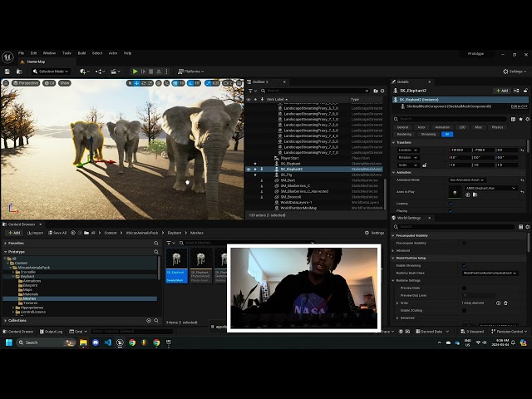Select the Physics filter in Details

pyautogui.click(x=497, y=127)
